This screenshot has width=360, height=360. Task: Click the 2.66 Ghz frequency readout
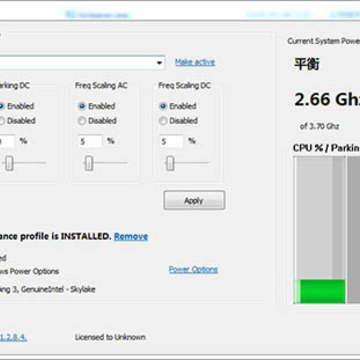click(x=327, y=99)
